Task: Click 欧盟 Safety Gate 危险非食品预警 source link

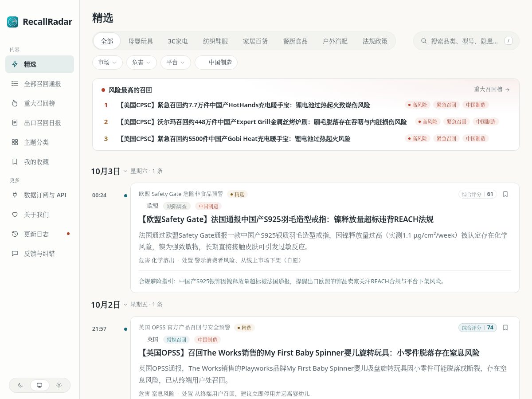Action: click(181, 194)
